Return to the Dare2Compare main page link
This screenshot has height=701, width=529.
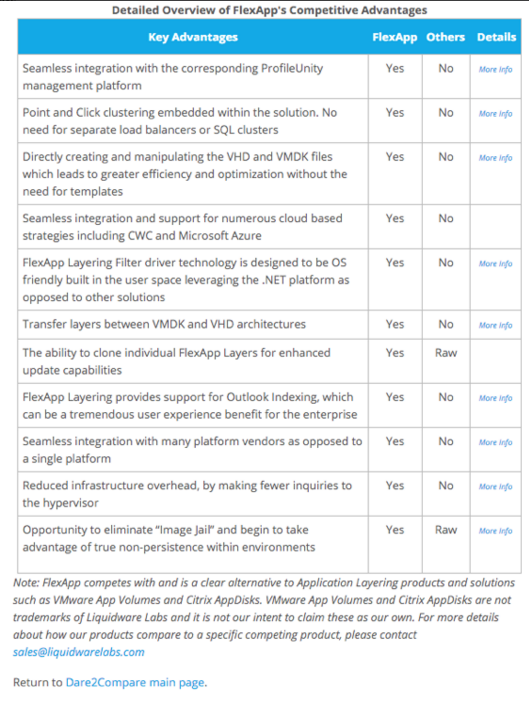coord(135,683)
